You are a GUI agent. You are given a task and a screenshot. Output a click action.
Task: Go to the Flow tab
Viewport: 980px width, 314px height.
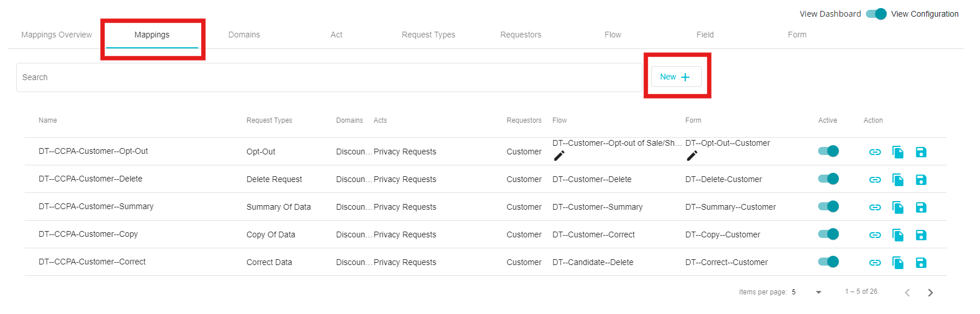coord(613,35)
